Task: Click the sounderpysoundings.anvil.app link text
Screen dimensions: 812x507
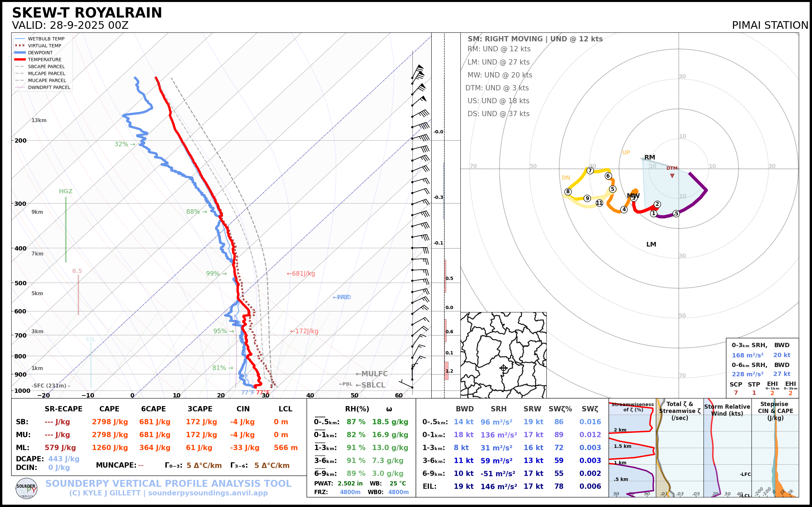Action: coord(208,493)
